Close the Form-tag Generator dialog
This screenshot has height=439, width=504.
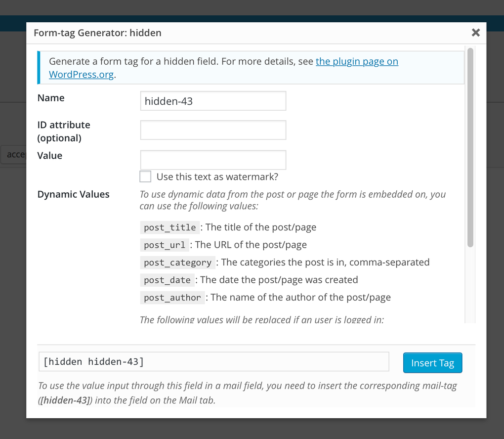point(475,33)
